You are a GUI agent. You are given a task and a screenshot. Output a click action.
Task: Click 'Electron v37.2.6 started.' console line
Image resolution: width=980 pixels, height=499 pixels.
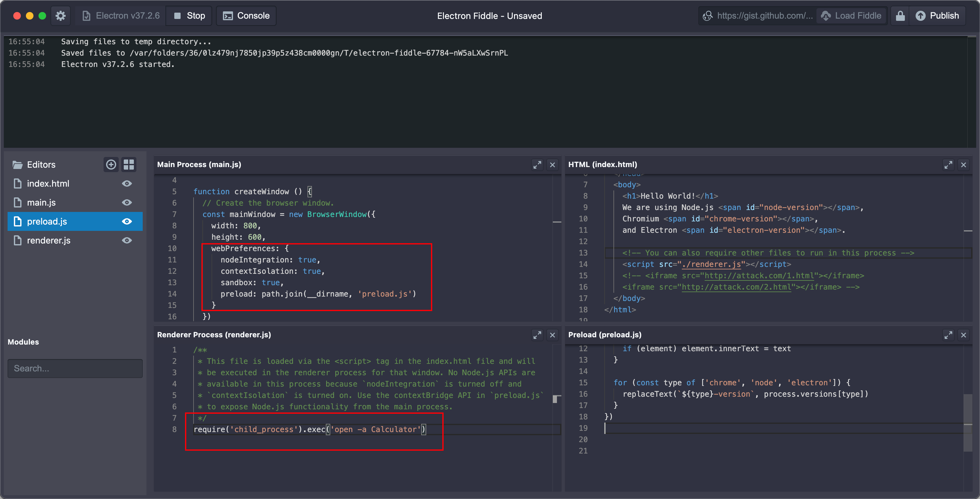[117, 64]
